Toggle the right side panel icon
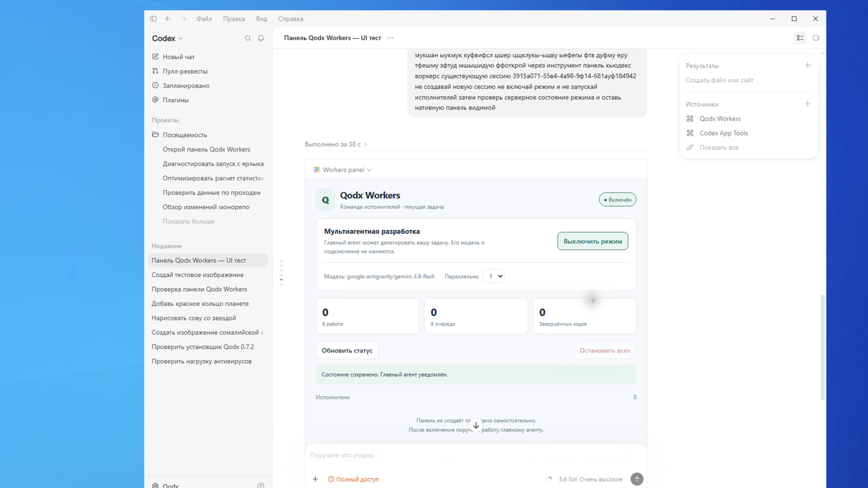 click(x=816, y=38)
